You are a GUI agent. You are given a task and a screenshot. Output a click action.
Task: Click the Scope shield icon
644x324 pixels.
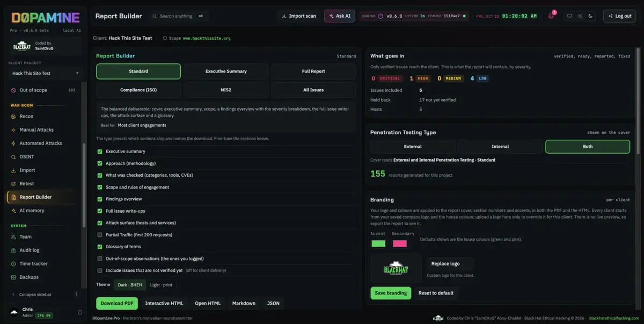[x=165, y=39]
